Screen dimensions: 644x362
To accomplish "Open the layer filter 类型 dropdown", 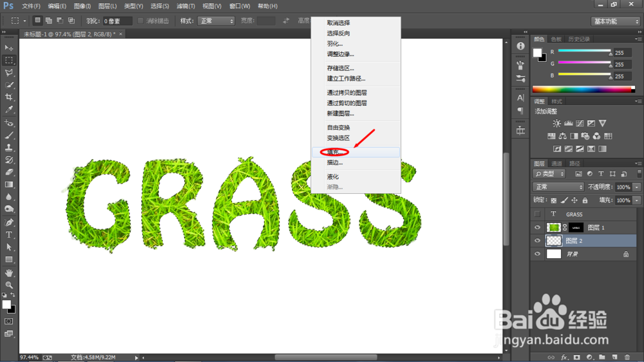I will point(549,174).
